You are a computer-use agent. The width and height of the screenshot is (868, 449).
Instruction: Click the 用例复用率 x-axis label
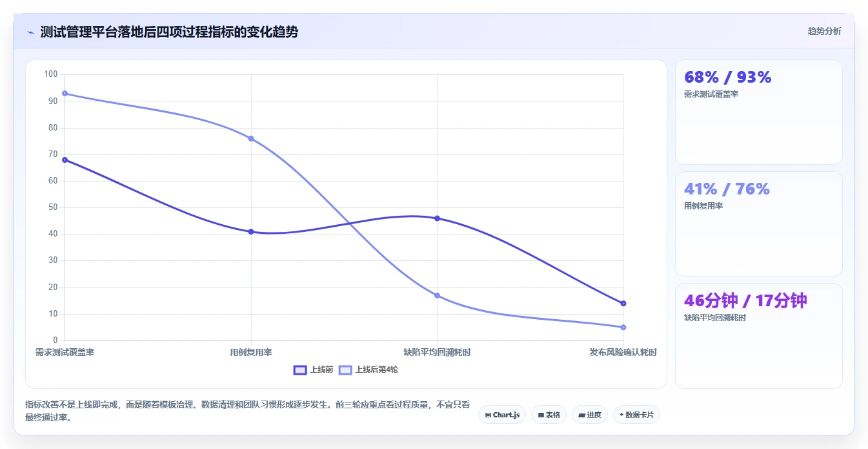click(251, 352)
